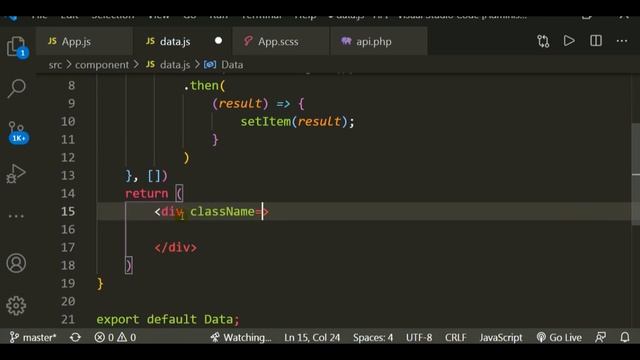Close data.js via unsaved dot indicator
640x360 pixels.
(x=218, y=41)
